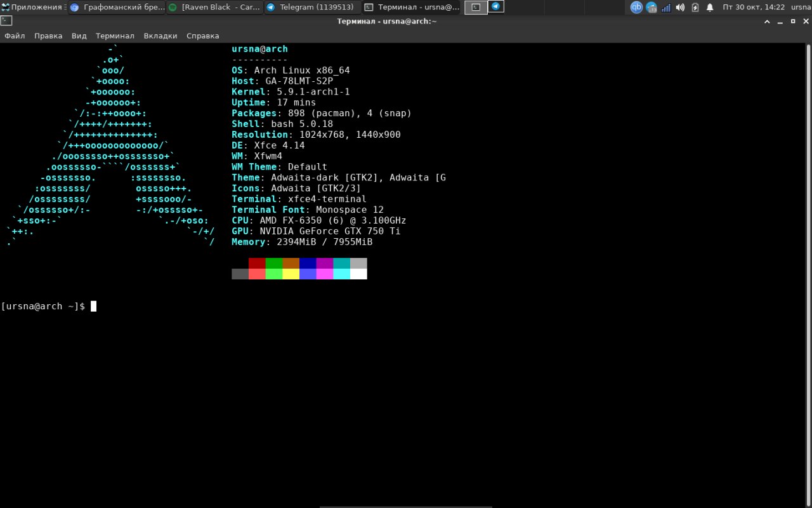Click the bright cyan color block

point(341,274)
